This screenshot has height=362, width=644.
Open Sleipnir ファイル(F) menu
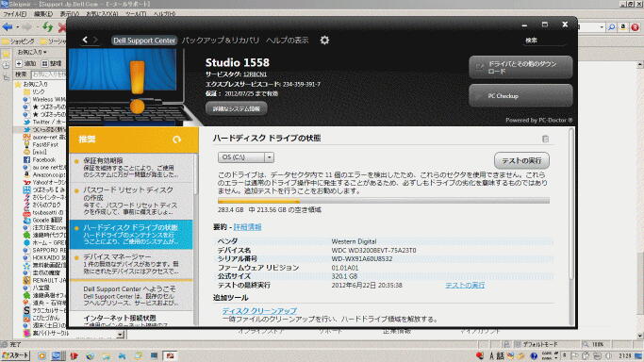point(15,14)
